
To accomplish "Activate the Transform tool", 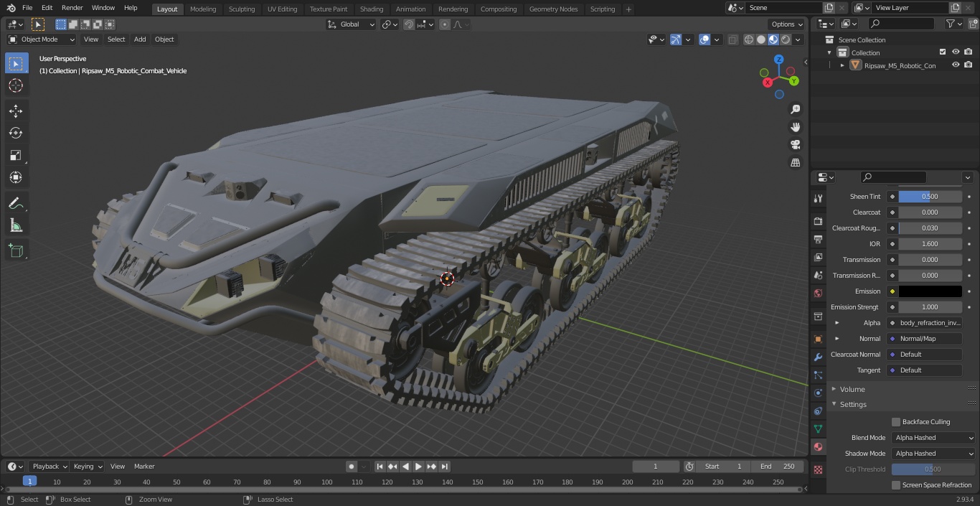I will tap(16, 177).
